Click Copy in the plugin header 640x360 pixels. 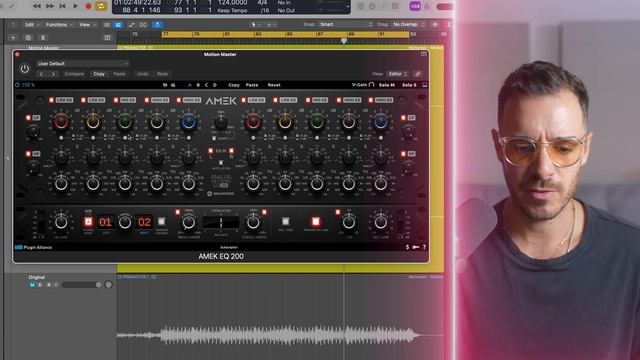pyautogui.click(x=99, y=74)
